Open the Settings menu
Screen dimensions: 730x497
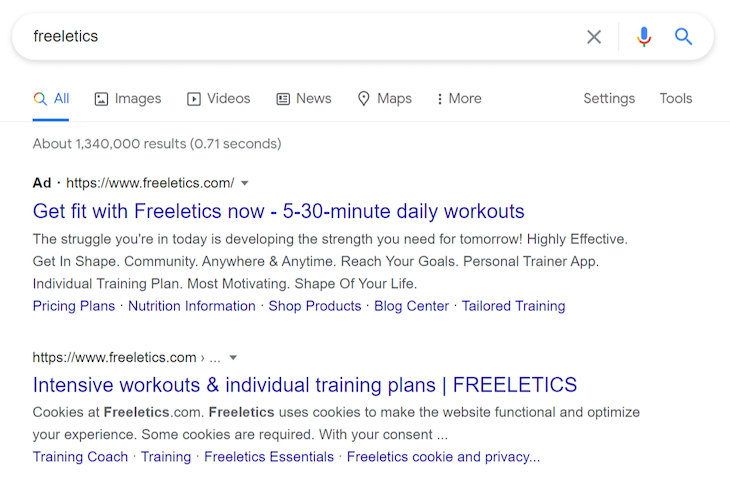coord(609,99)
